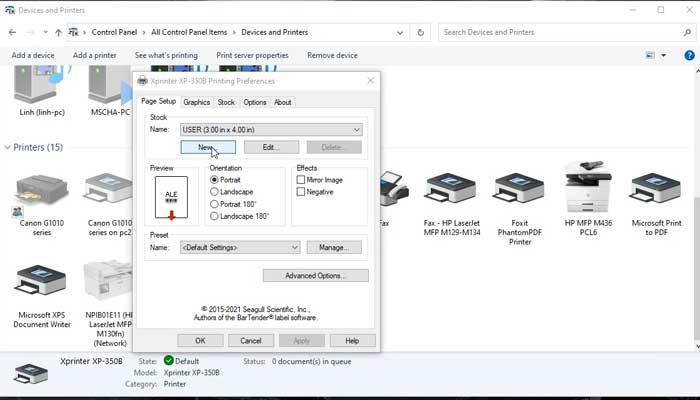Switch to the Graphics tab
This screenshot has width=700, height=400.
(196, 102)
